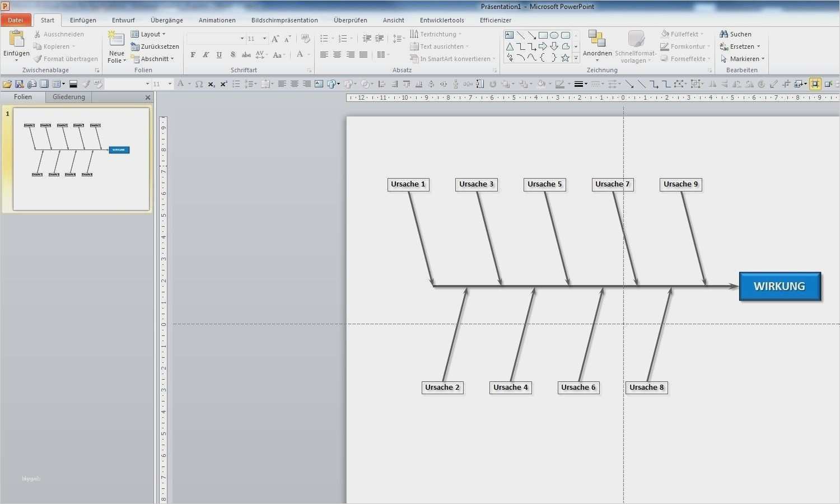Click the highlighted crop-style icon in toolbar

[x=815, y=84]
